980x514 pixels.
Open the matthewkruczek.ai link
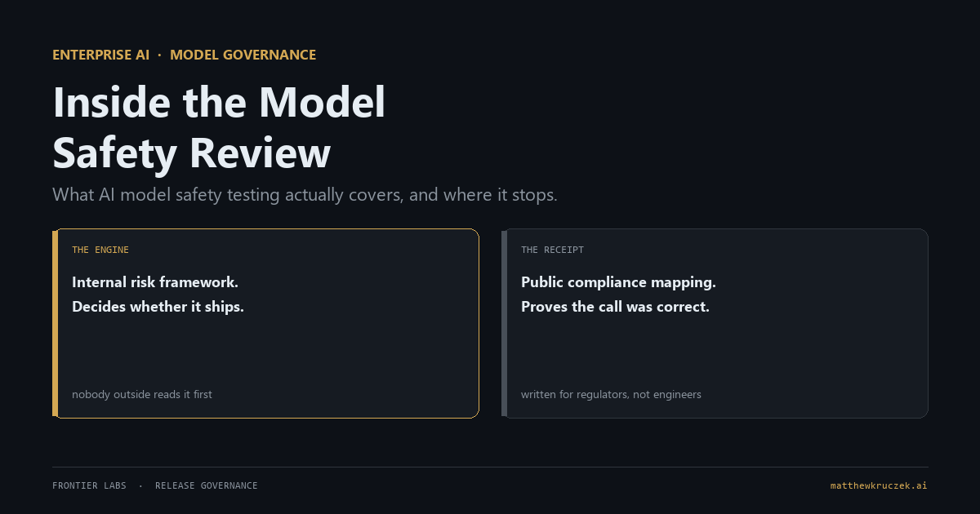click(x=879, y=485)
